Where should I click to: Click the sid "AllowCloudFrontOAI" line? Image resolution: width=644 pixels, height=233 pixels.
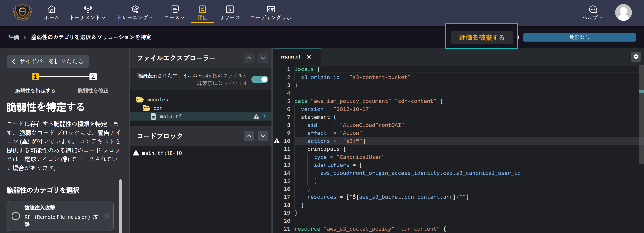click(x=356, y=125)
